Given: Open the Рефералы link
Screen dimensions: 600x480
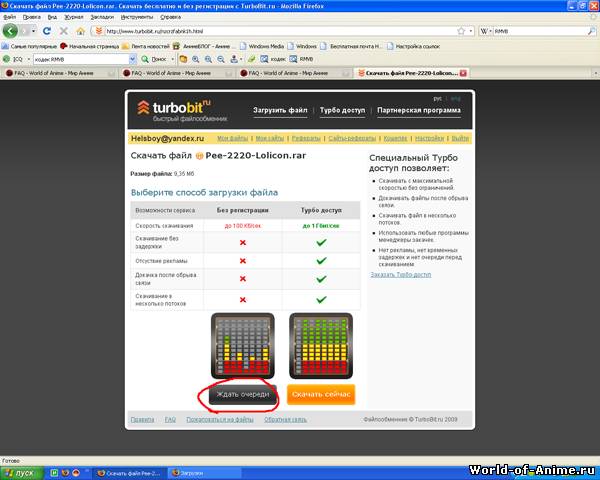Looking at the screenshot, I should 306,139.
